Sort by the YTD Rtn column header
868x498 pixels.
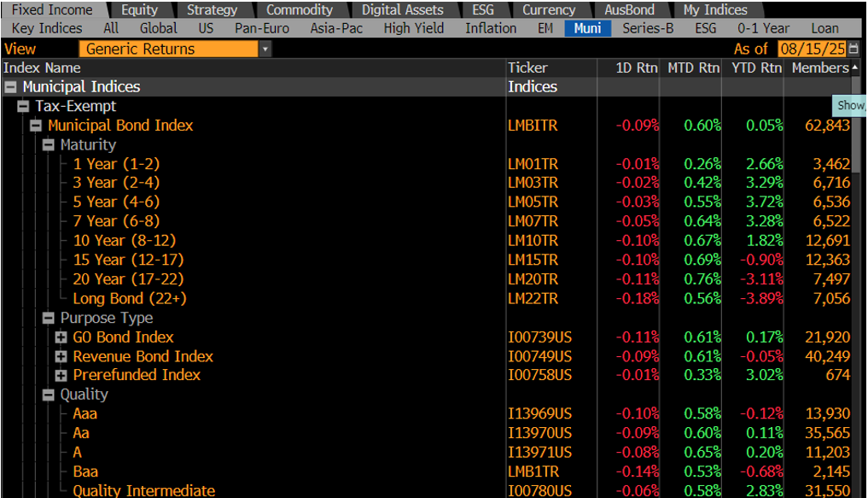pos(755,67)
